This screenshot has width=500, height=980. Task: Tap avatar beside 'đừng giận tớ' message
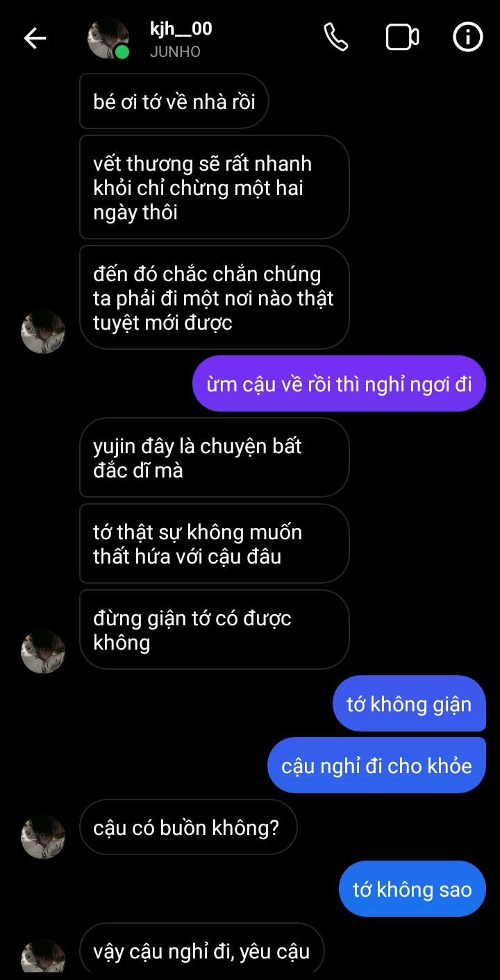(x=43, y=652)
